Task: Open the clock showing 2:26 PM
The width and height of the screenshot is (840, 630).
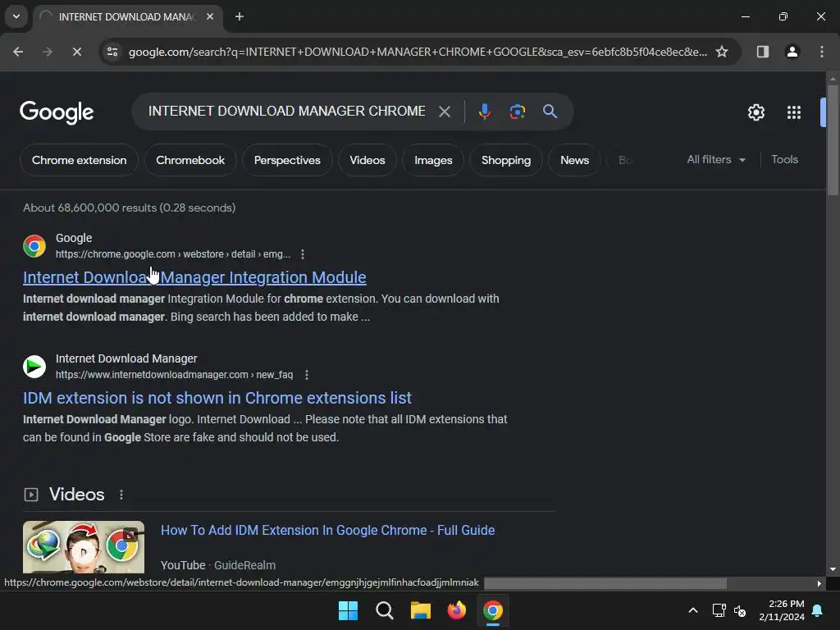Action: [x=782, y=610]
